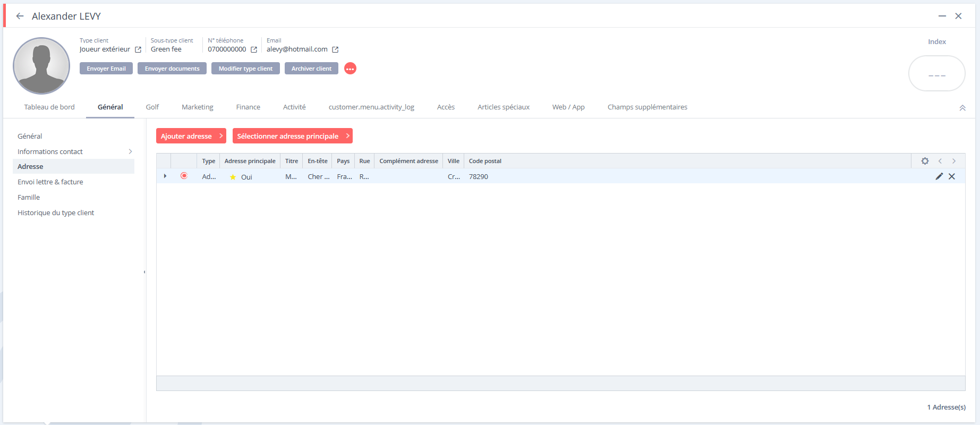The height and width of the screenshot is (425, 980).
Task: Open the address grid settings gear
Action: coord(925,161)
